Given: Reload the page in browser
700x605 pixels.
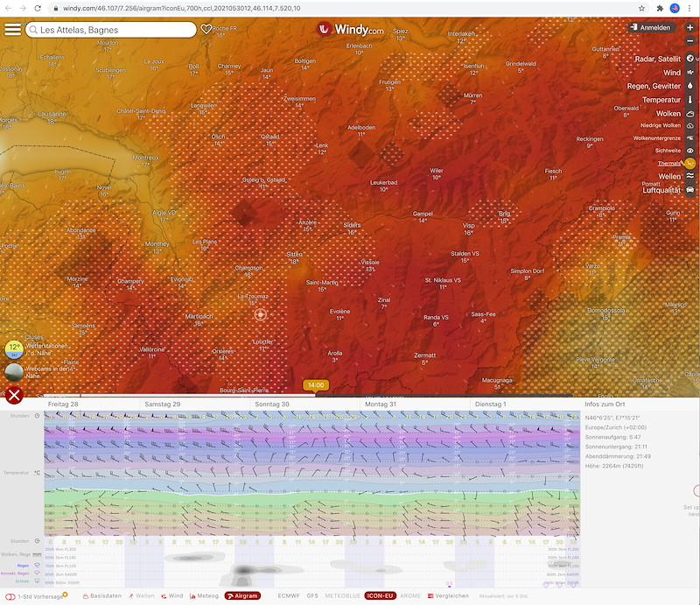Looking at the screenshot, I should click(38, 8).
